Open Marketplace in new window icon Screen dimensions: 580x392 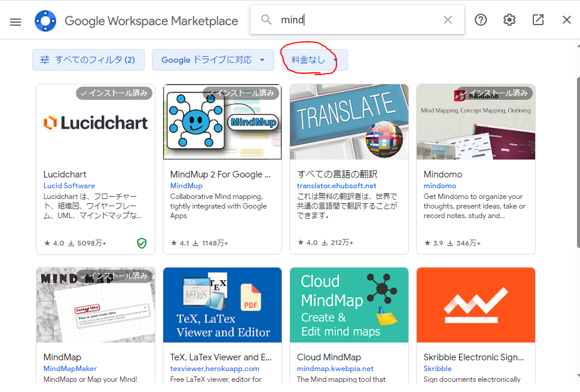538,20
